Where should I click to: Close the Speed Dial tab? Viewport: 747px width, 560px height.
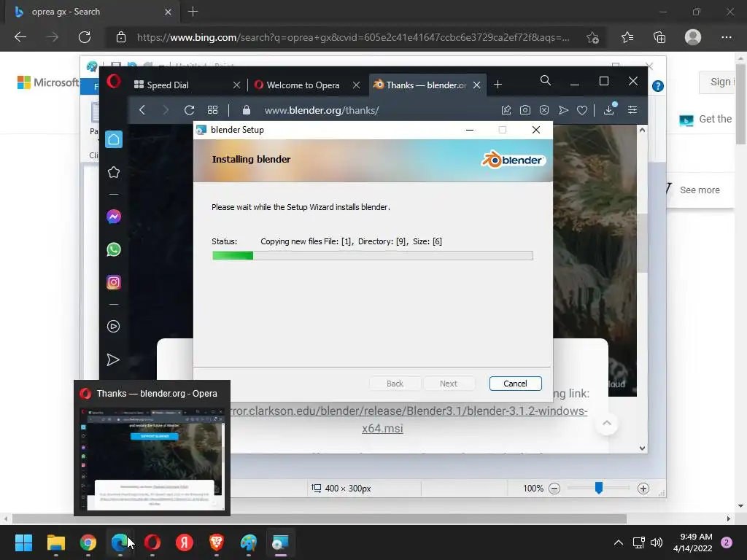[237, 85]
